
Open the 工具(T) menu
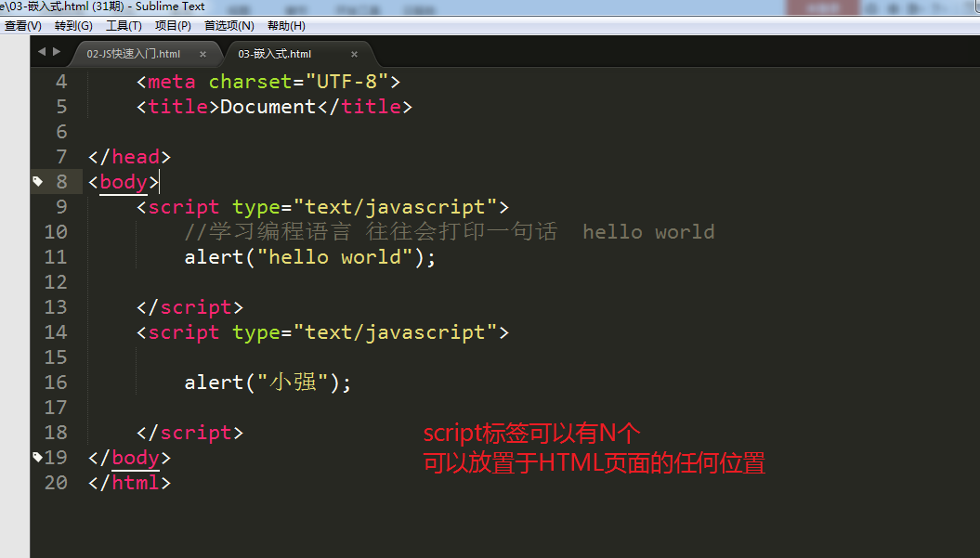click(x=124, y=26)
